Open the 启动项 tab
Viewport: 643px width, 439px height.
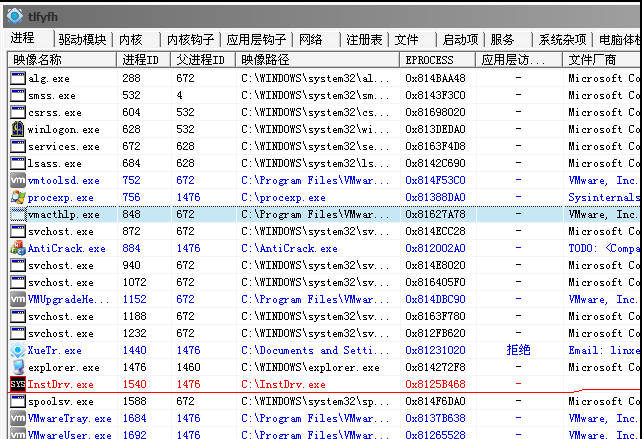point(461,40)
